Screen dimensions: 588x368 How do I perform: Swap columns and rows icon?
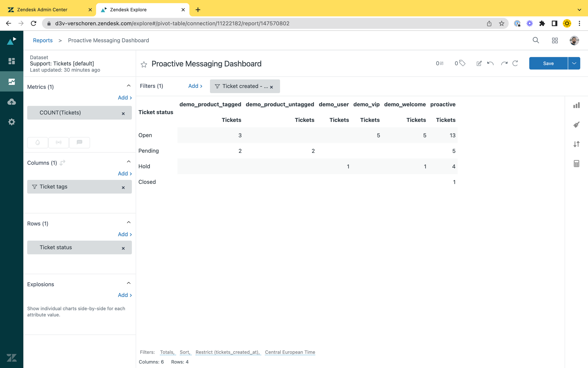click(63, 163)
